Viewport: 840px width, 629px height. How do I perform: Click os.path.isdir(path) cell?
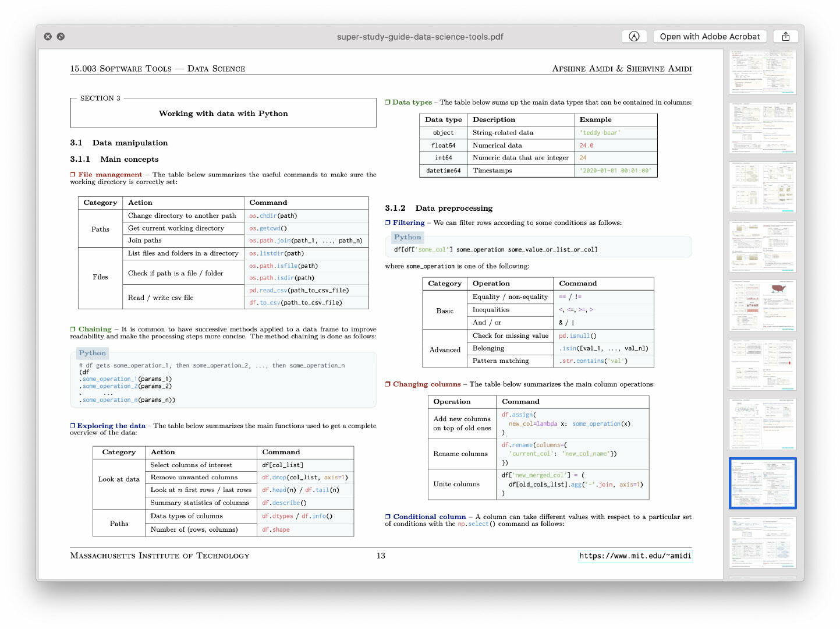306,278
